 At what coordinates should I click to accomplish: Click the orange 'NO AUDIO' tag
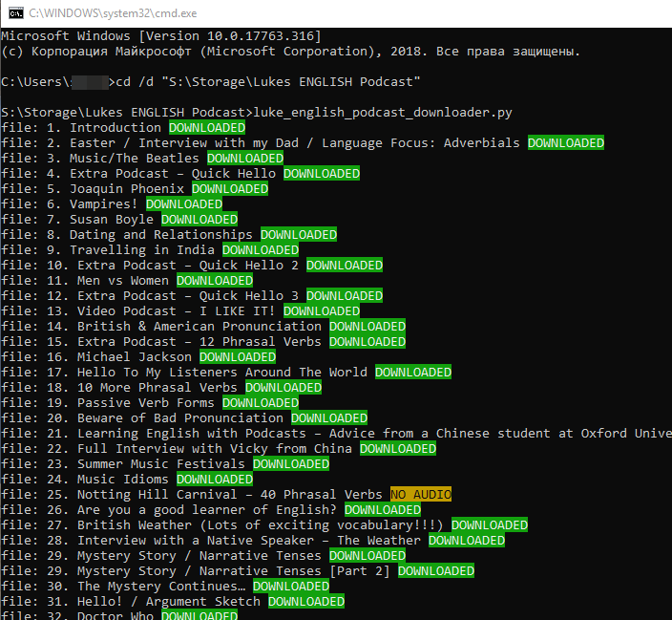click(x=421, y=495)
